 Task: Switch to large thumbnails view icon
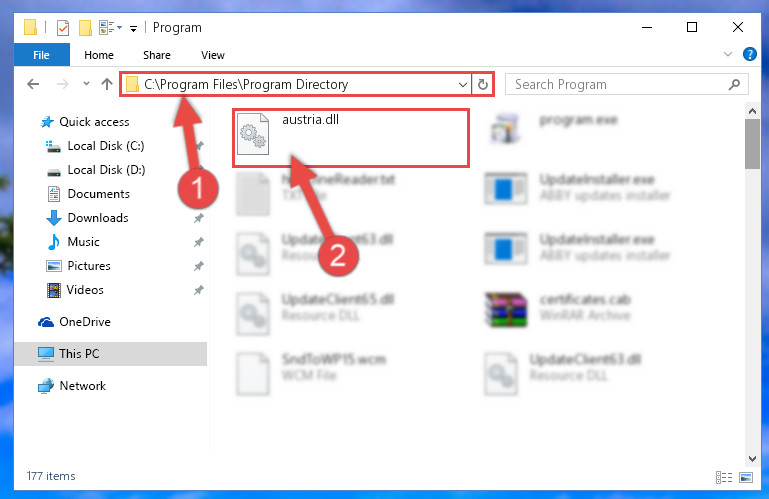[746, 477]
